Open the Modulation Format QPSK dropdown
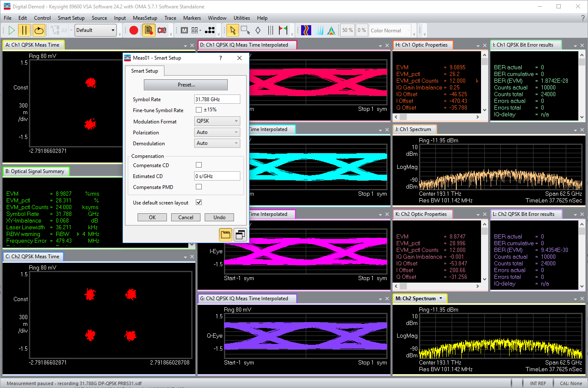The image size is (588, 388). point(217,121)
